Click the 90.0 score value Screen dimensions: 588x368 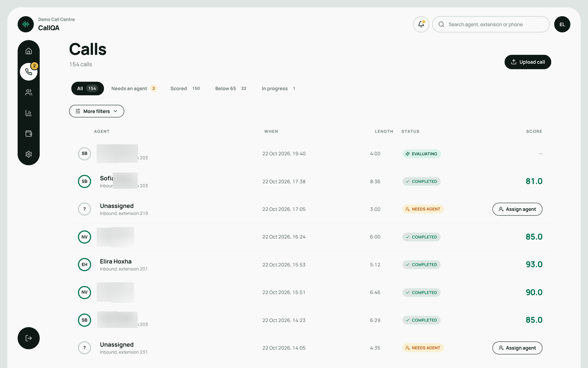point(534,292)
